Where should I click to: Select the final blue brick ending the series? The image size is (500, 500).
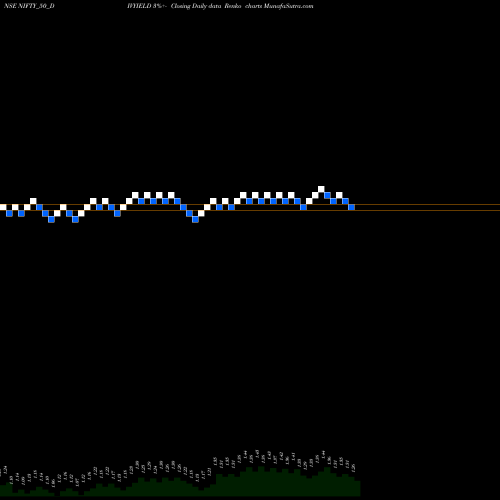pyautogui.click(x=351, y=207)
